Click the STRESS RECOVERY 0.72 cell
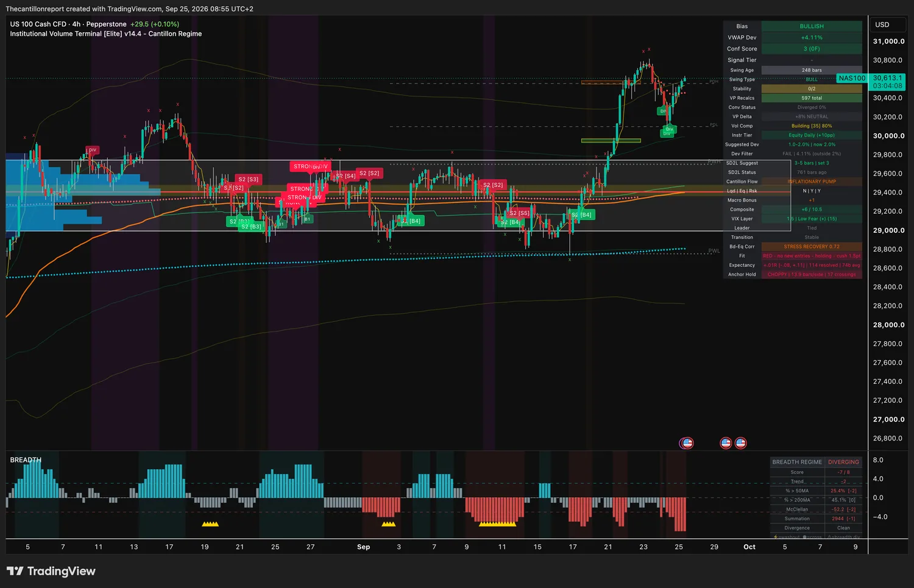This screenshot has height=588, width=914. click(x=812, y=247)
